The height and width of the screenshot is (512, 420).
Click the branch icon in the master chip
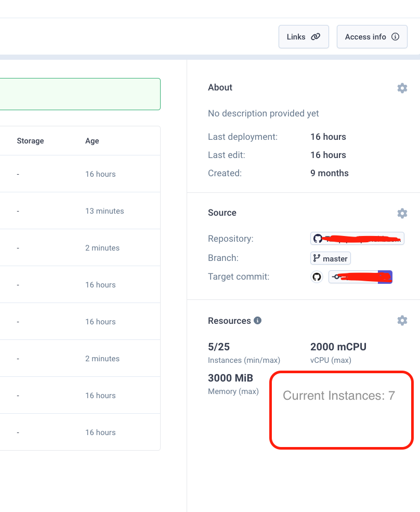[317, 258]
